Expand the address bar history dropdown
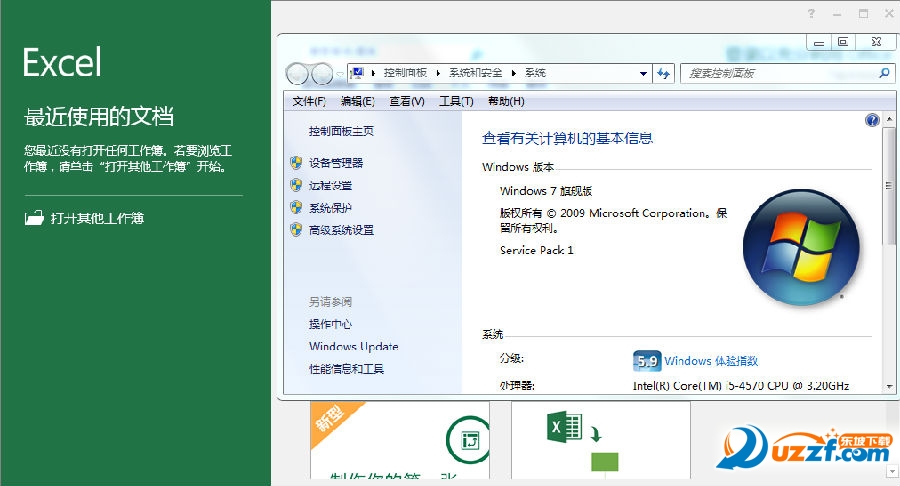 [643, 73]
